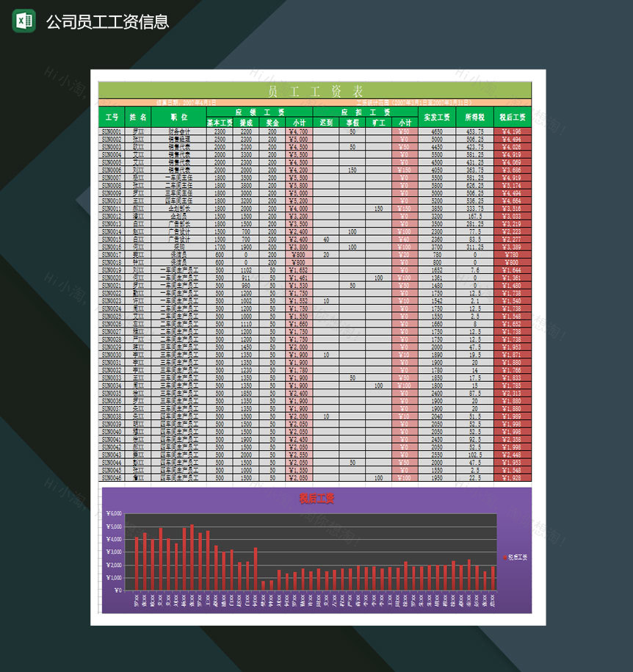Select the 工号 column header
Image resolution: width=633 pixels, height=672 pixels.
[x=112, y=117]
